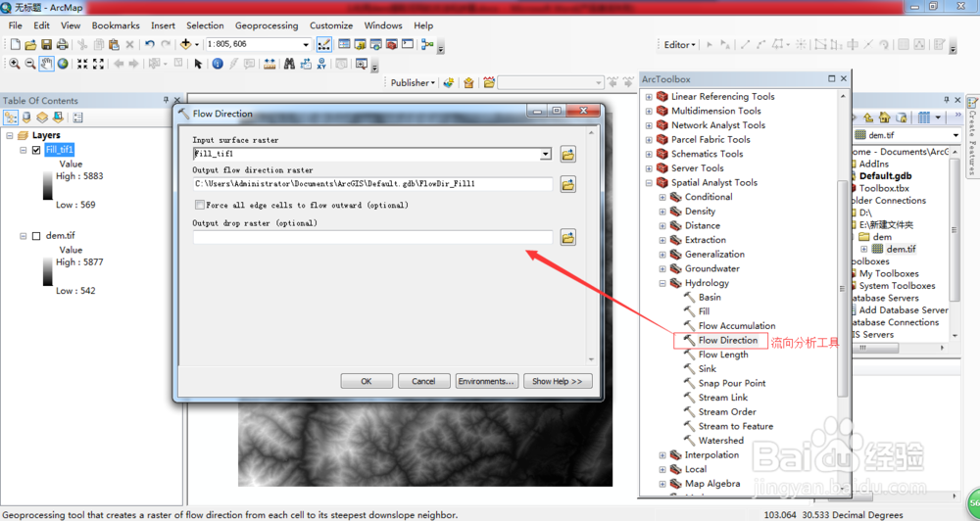
Task: Click the Output drop raster input field
Action: coord(373,237)
